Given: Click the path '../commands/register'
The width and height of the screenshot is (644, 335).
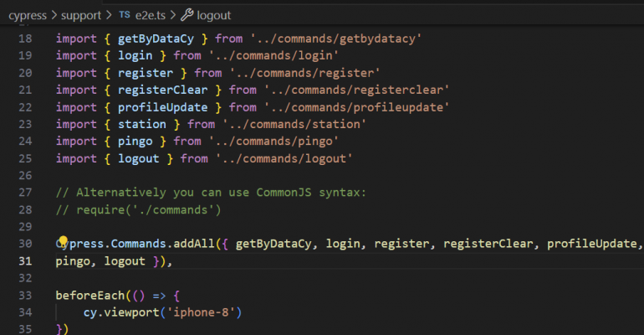Looking at the screenshot, I should (x=304, y=73).
